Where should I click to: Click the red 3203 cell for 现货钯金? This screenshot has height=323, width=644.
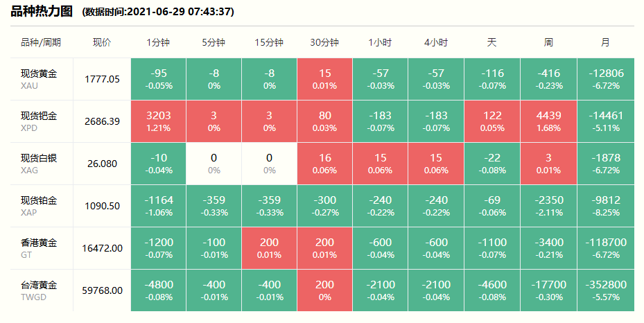(x=158, y=121)
